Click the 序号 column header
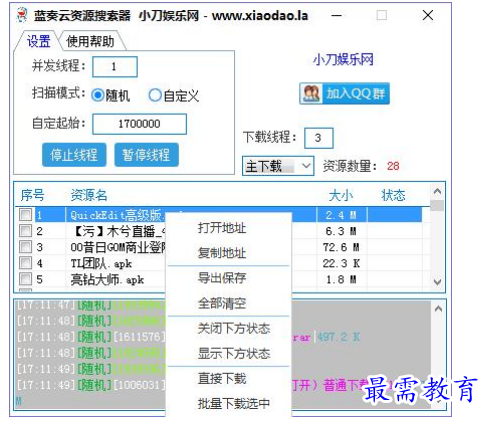This screenshot has width=486, height=421. point(32,195)
